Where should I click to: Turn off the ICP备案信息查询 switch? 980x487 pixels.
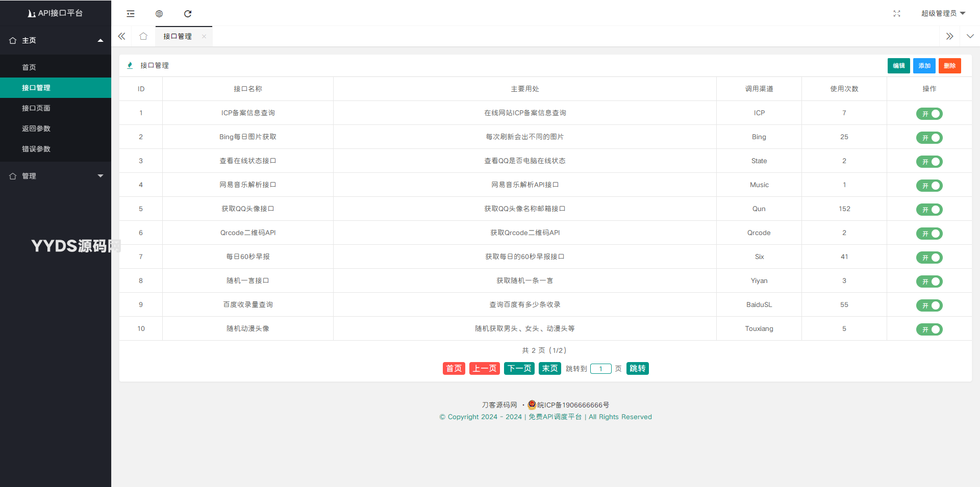(x=929, y=114)
